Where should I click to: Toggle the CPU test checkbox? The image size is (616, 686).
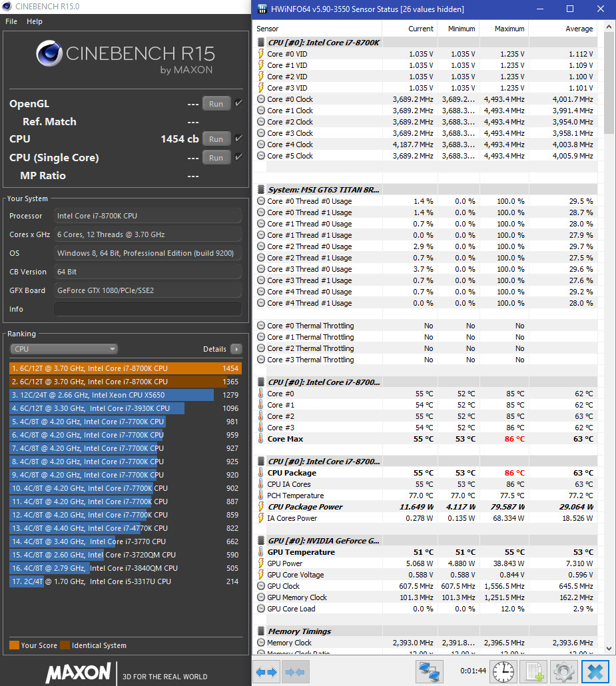tap(238, 139)
